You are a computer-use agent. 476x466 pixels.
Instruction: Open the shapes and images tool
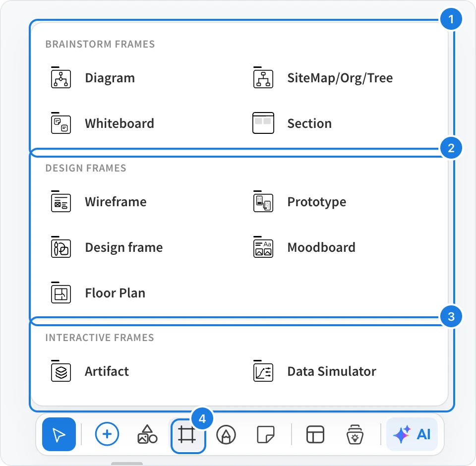147,434
